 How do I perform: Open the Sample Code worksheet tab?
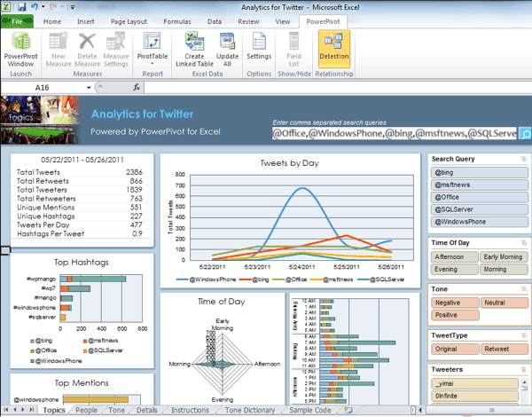[x=310, y=410]
